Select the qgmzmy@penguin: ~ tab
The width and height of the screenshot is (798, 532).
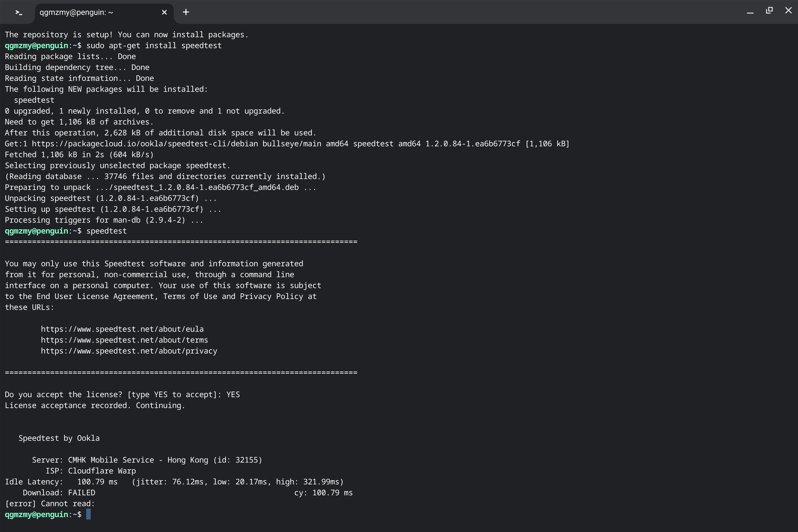(104, 13)
